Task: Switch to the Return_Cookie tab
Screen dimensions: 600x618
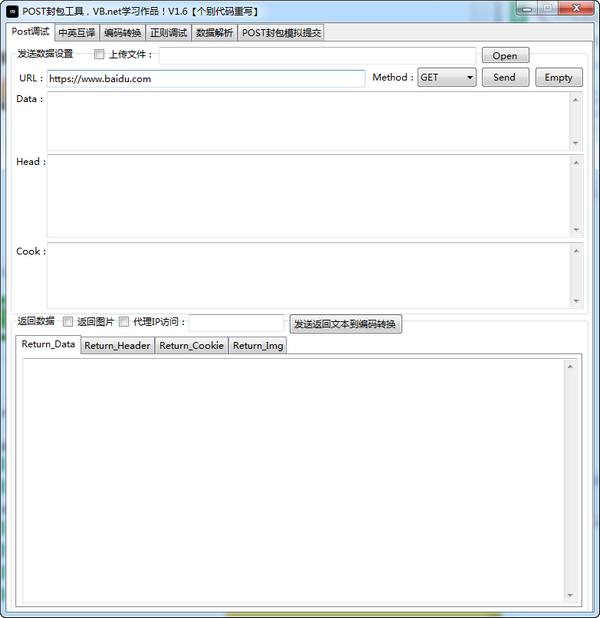Action: [191, 346]
